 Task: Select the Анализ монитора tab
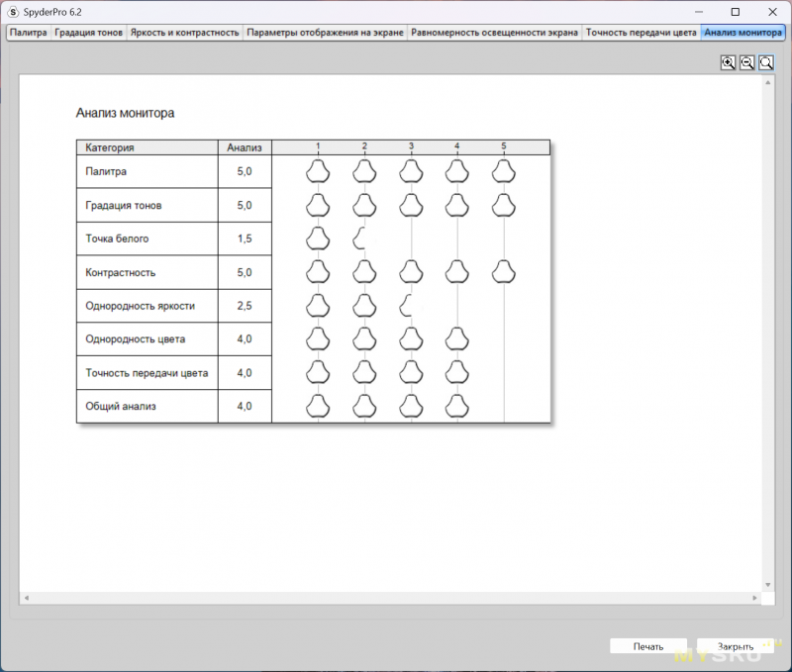click(x=743, y=33)
